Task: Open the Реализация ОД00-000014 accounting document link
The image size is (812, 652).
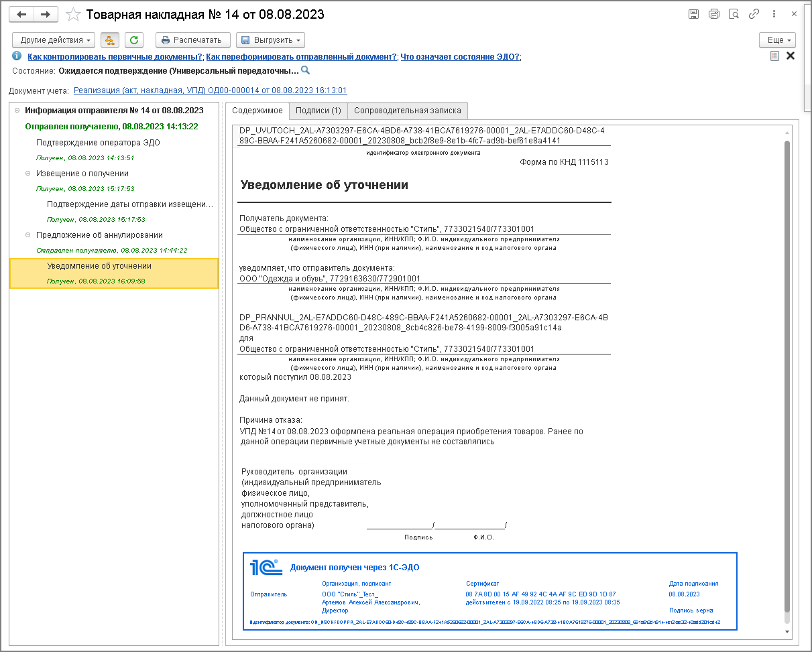Action: 211,90
